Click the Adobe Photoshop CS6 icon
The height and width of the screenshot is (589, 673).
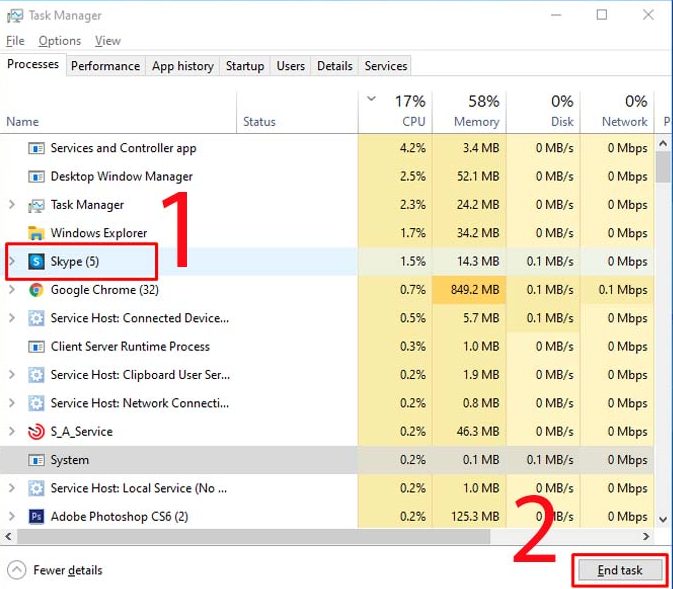point(37,517)
